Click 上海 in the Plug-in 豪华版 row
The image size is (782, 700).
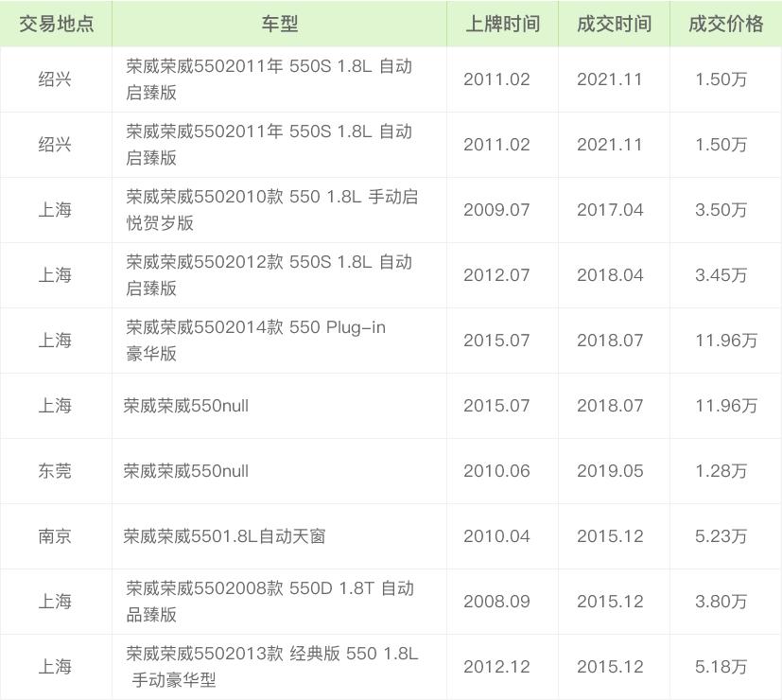(55, 341)
